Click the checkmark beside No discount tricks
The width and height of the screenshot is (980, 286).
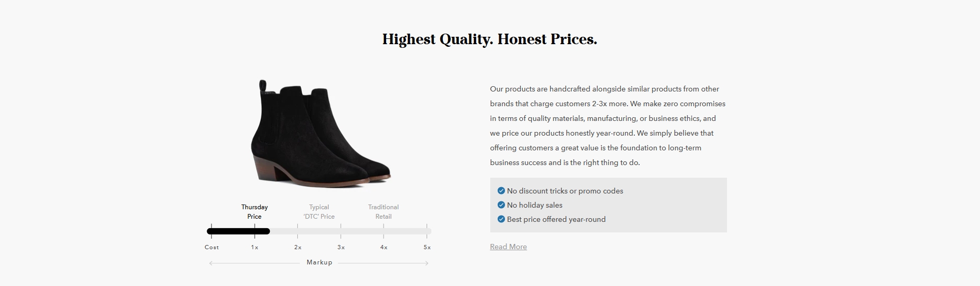[501, 191]
